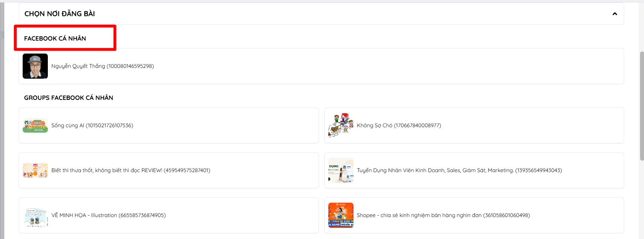Click the Không Sợ Chó group icon
The image size is (644, 239).
click(341, 125)
